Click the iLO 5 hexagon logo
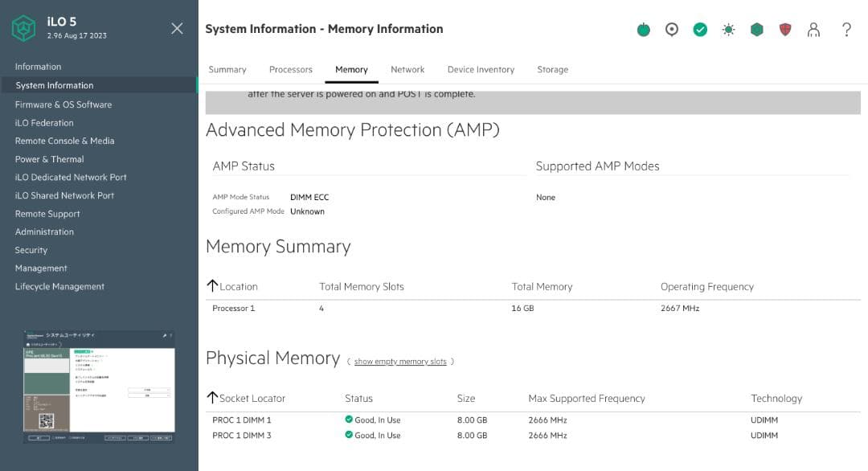The image size is (868, 471). [23, 28]
